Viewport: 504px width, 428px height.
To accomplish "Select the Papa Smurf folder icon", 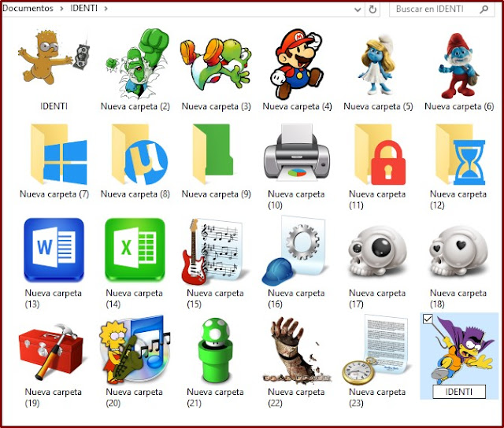I will (x=458, y=66).
